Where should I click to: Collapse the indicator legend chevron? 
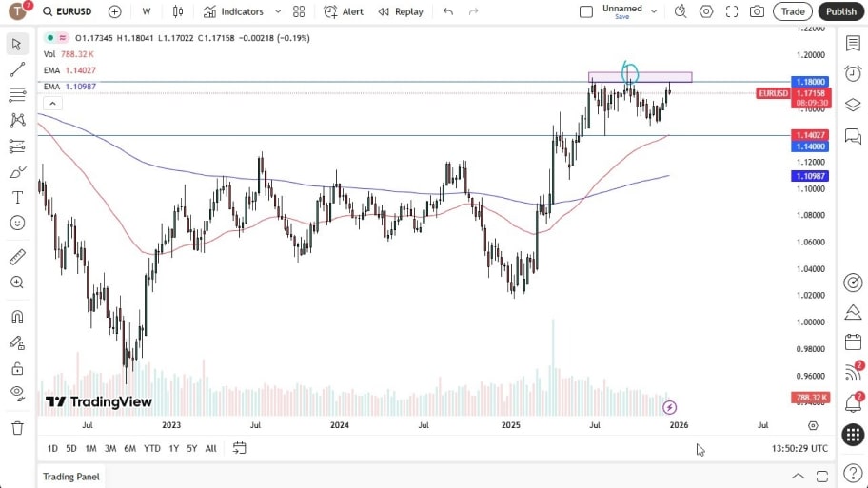52,103
